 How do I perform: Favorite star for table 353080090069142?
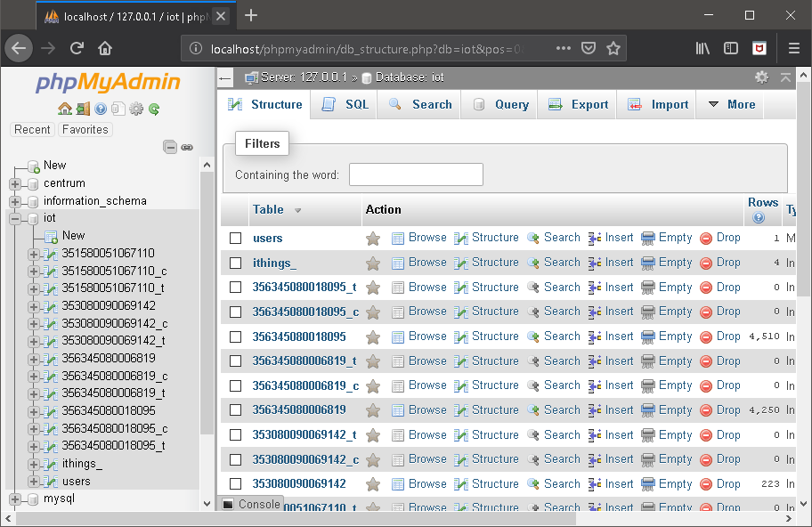pyautogui.click(x=373, y=484)
